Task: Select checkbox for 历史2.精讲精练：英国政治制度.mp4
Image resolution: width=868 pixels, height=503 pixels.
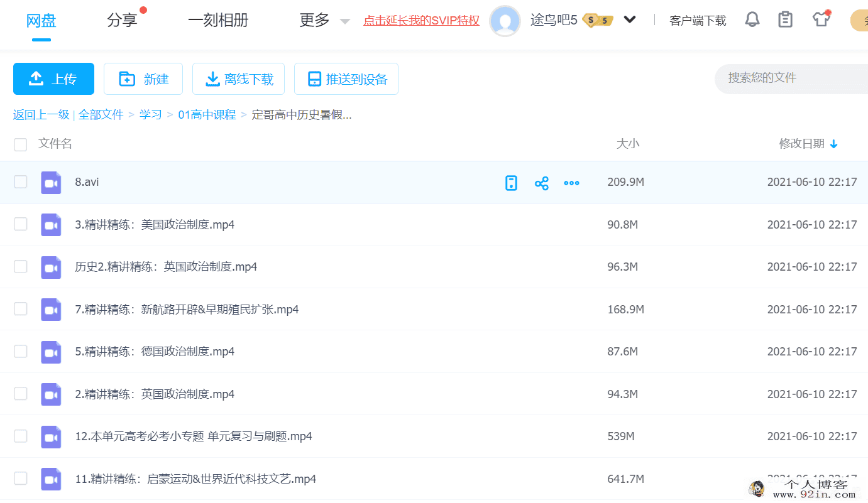Action: pyautogui.click(x=21, y=266)
